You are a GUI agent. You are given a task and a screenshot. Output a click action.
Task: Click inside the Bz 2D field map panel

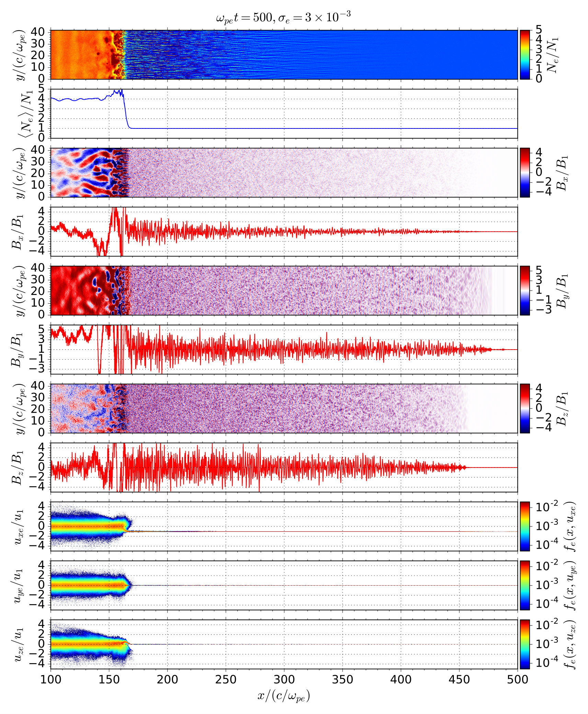[x=284, y=408]
